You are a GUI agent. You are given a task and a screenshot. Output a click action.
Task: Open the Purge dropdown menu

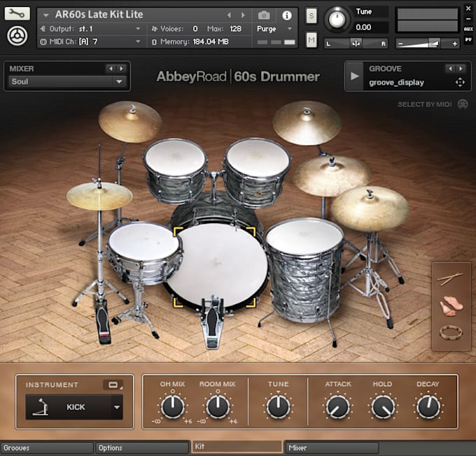pos(274,29)
